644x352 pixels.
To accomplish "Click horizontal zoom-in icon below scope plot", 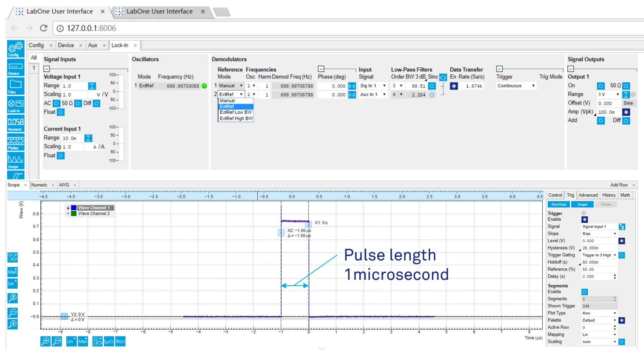I will pos(45,341).
